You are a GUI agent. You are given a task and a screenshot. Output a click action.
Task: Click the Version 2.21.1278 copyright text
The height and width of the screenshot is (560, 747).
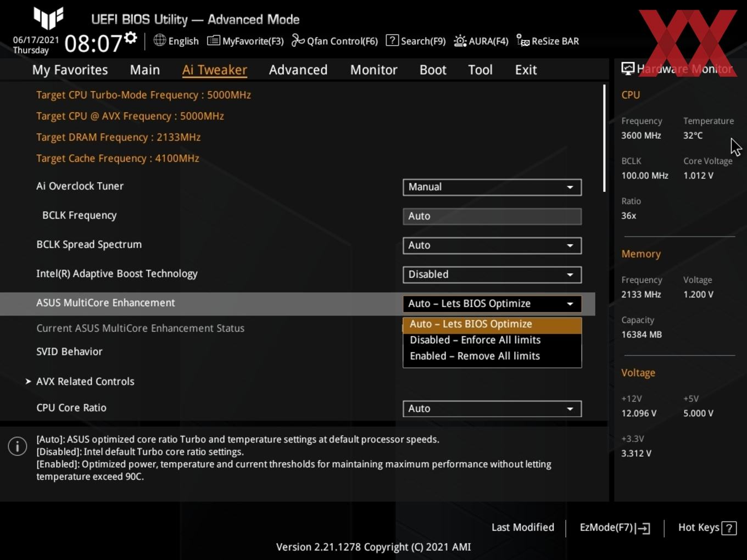tap(374, 547)
